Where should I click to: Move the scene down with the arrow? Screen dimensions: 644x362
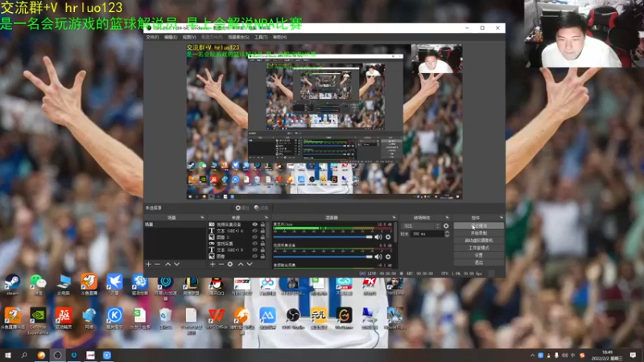[x=176, y=265]
